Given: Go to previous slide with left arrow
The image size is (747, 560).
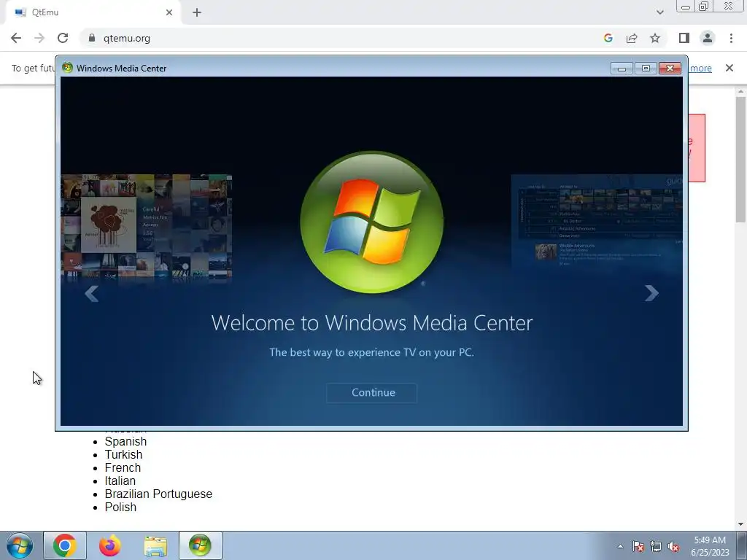Looking at the screenshot, I should click(x=91, y=294).
